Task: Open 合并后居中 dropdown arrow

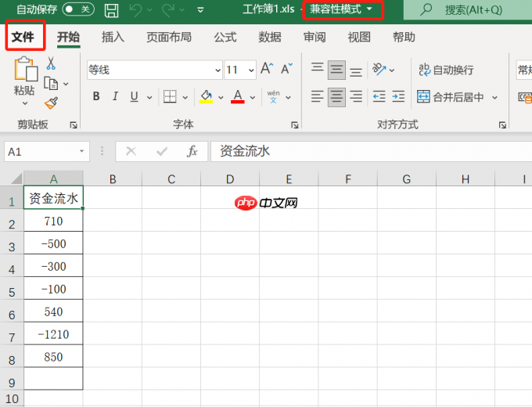Action: coord(494,97)
